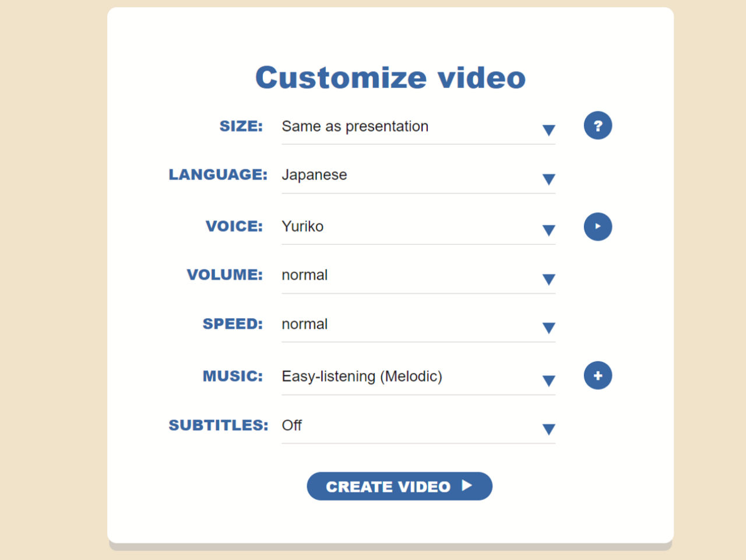Click the question mark help icon beside Size
This screenshot has width=746, height=560.
coord(597,126)
